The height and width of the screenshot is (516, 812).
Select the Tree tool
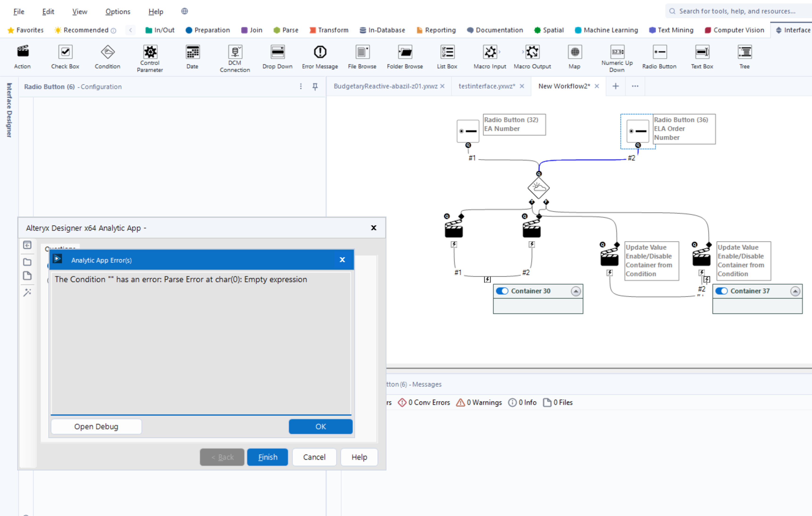click(x=745, y=57)
